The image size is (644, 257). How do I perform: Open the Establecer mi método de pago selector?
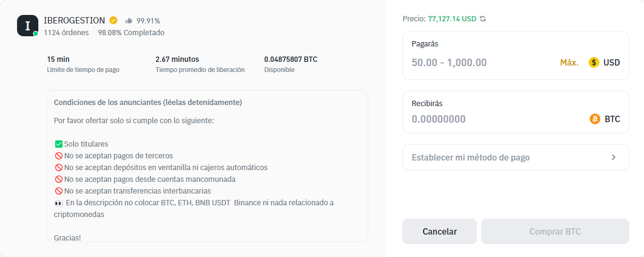pos(515,157)
